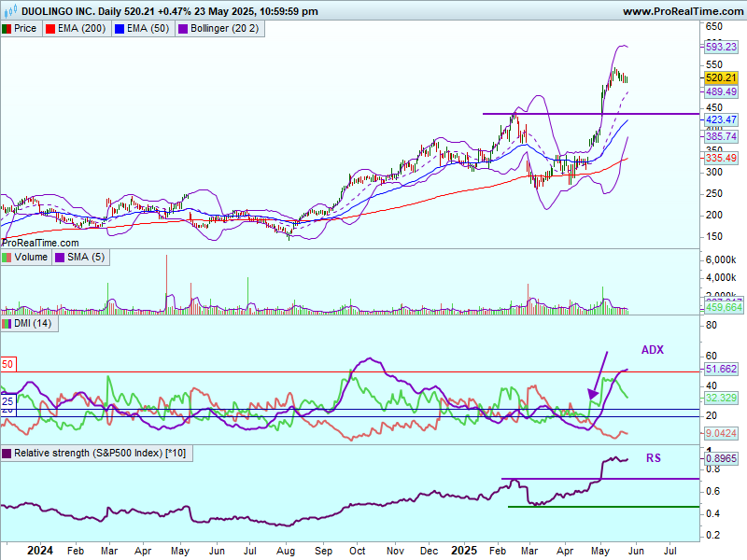Click the ProRealTime.com watermark on the chart
The height and width of the screenshot is (560, 747).
coord(40,243)
